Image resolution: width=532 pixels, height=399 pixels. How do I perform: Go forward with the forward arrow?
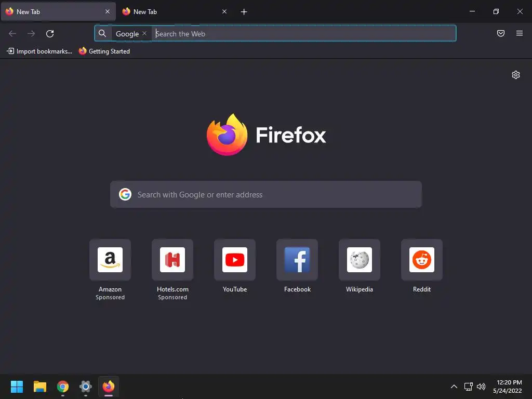[x=31, y=34]
